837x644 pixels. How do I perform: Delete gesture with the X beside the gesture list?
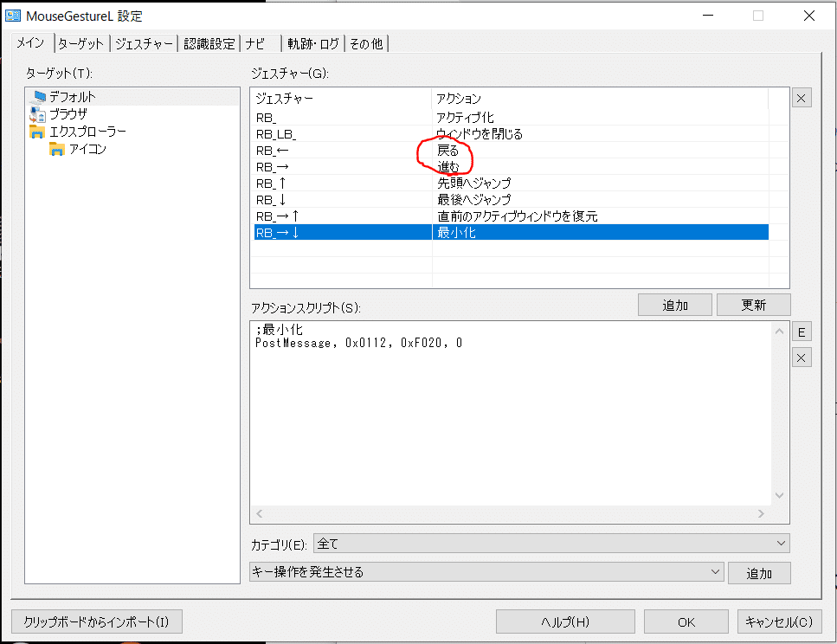802,98
